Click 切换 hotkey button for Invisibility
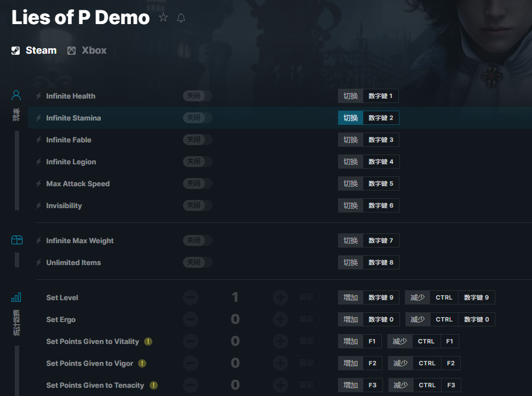Image resolution: width=532 pixels, height=396 pixels. 351,205
